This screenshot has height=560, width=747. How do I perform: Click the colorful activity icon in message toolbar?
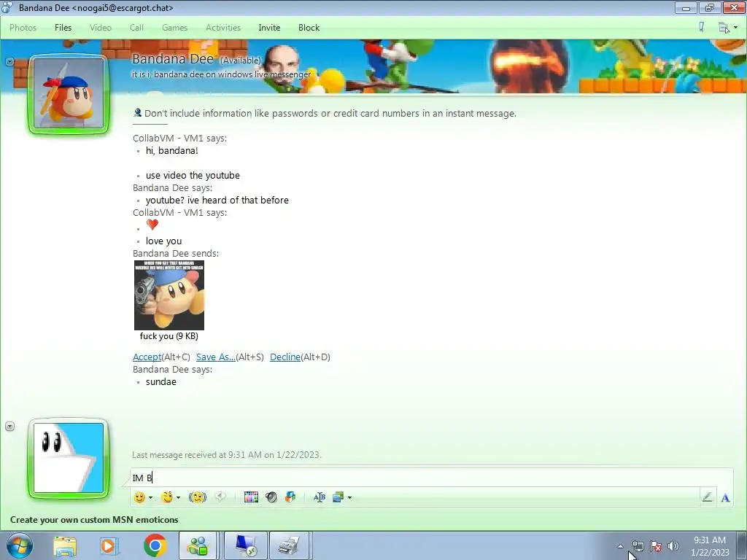tap(290, 497)
